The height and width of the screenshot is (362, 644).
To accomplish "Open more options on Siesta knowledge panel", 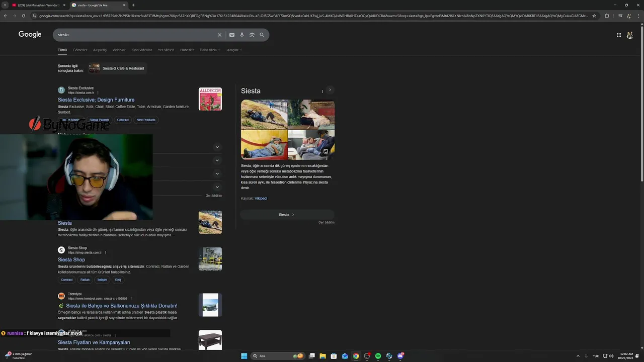I will pyautogui.click(x=323, y=91).
